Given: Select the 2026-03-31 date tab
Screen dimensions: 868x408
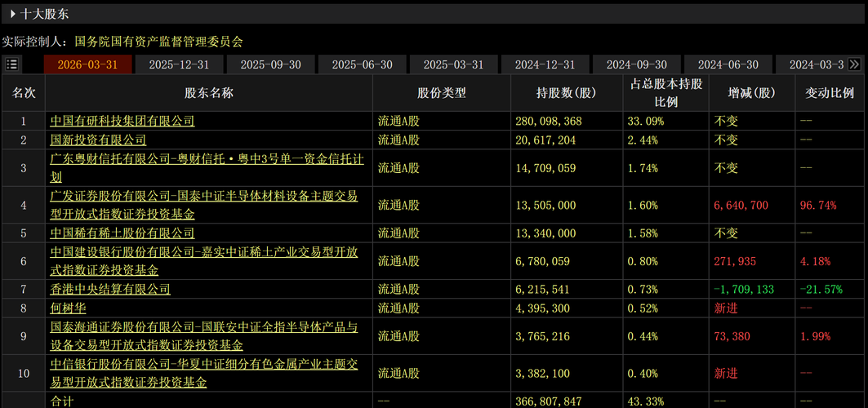Looking at the screenshot, I should tap(88, 64).
